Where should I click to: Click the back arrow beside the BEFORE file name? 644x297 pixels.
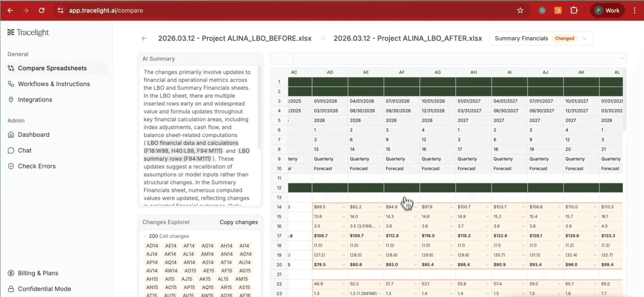(x=144, y=38)
